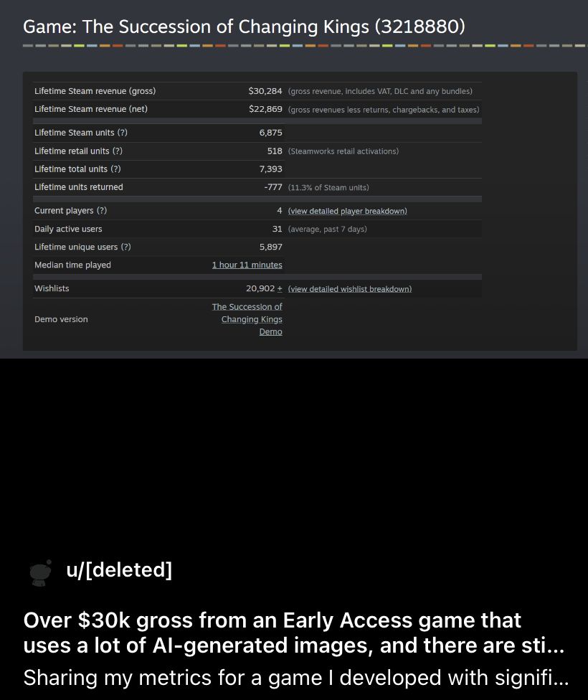
Task: Click the question mark beside Lifetime unique users
Action: click(126, 247)
